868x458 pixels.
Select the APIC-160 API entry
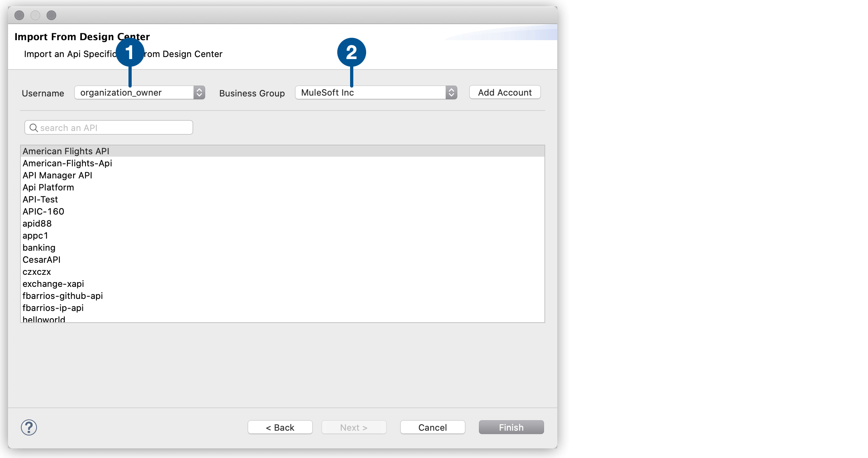tap(43, 211)
